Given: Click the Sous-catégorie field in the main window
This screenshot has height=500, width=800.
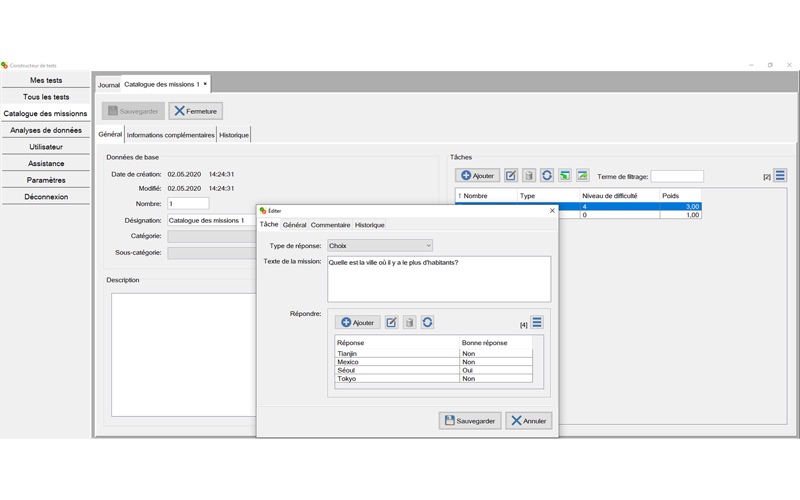Looking at the screenshot, I should pyautogui.click(x=212, y=253).
